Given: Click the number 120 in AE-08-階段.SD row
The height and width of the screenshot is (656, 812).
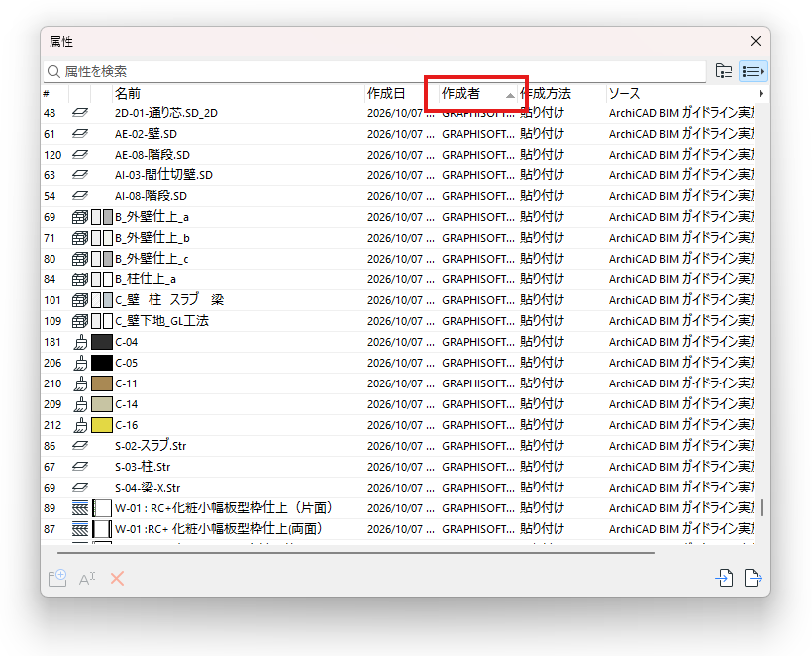Looking at the screenshot, I should click(x=52, y=155).
